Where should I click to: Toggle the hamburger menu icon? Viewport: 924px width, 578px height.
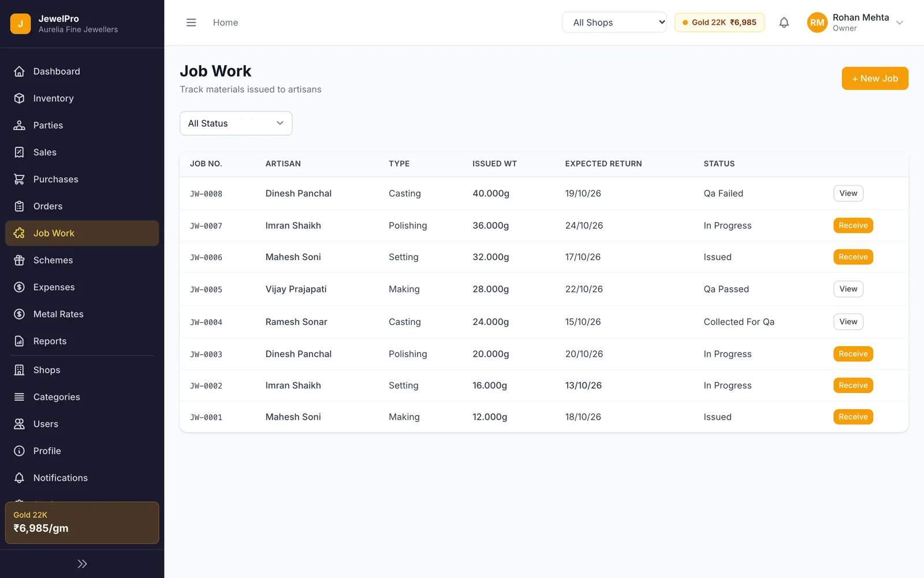tap(191, 23)
